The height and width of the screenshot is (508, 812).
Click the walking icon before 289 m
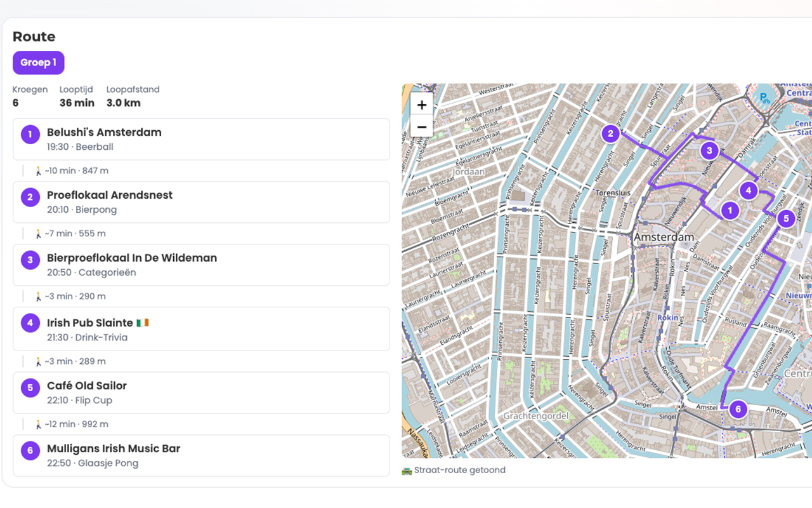coord(38,361)
